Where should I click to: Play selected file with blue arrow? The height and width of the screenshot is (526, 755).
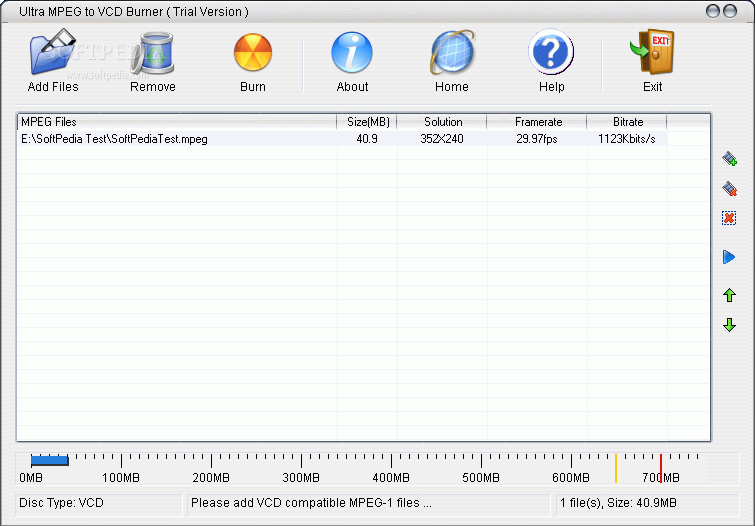pyautogui.click(x=729, y=257)
